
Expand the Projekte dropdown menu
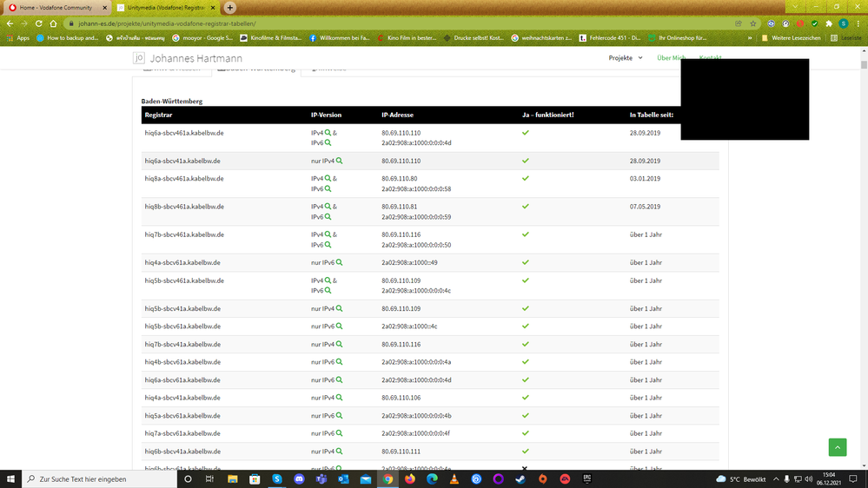click(x=626, y=58)
